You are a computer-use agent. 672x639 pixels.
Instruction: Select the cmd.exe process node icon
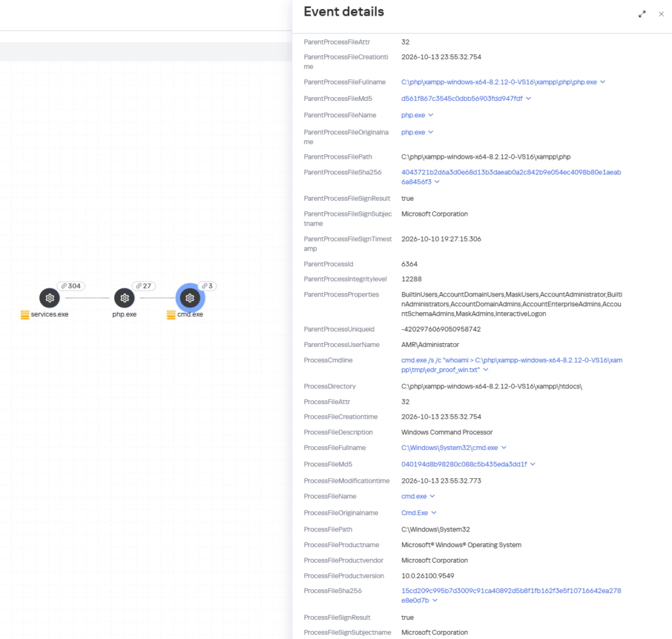(190, 298)
